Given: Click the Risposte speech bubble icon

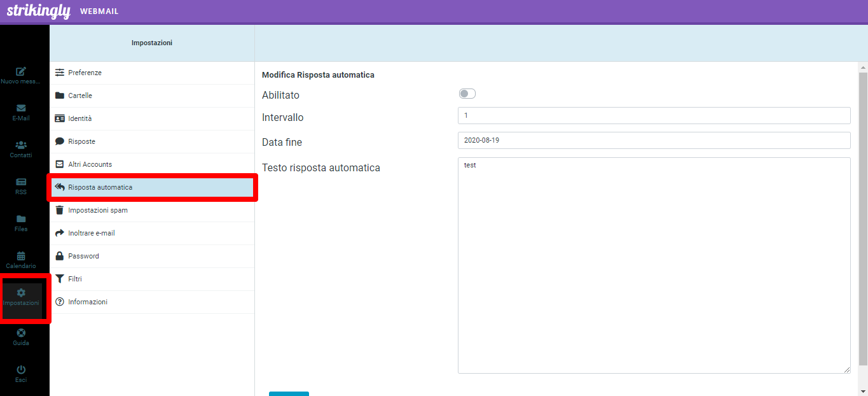Looking at the screenshot, I should click(x=60, y=141).
